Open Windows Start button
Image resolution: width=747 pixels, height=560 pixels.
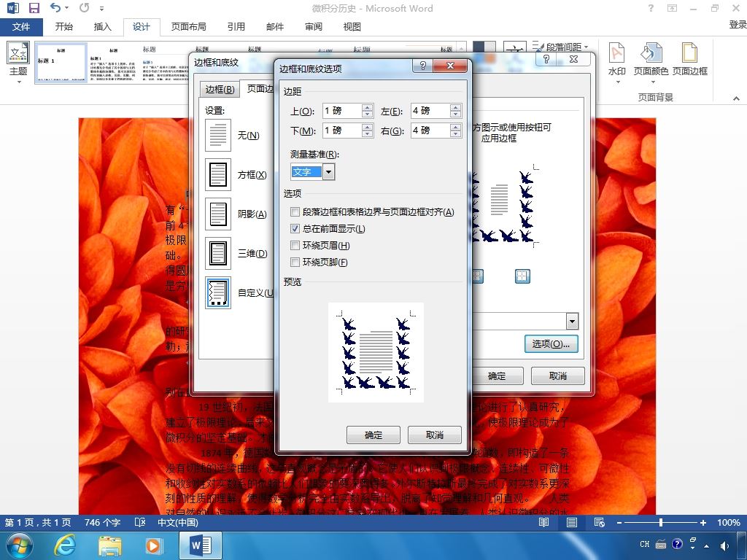pyautogui.click(x=18, y=545)
